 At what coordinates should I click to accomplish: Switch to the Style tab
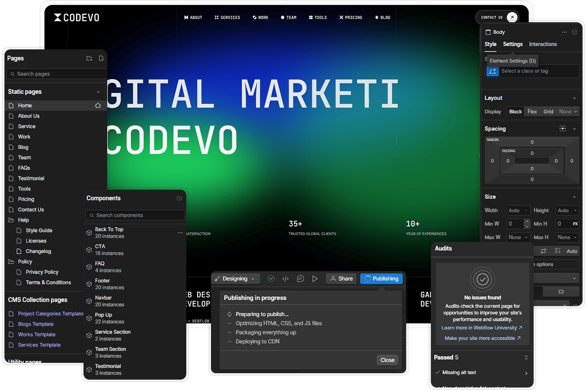pyautogui.click(x=491, y=44)
